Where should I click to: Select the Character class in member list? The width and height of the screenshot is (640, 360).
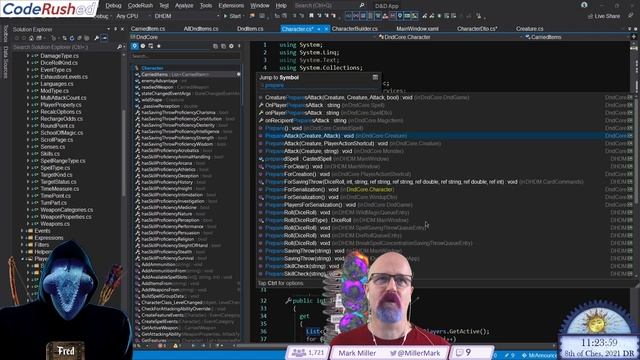click(152, 68)
